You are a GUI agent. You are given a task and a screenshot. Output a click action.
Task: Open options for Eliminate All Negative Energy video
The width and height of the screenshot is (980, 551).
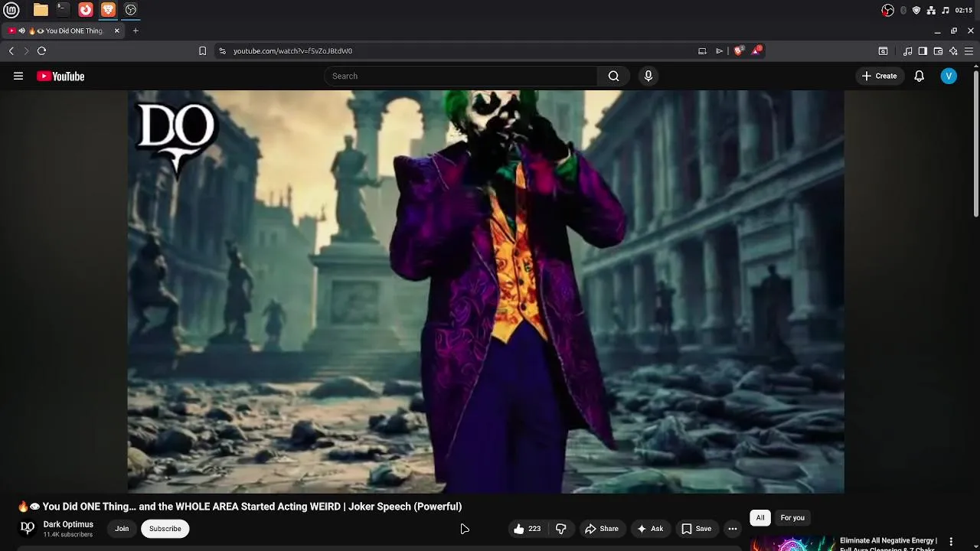click(x=951, y=542)
